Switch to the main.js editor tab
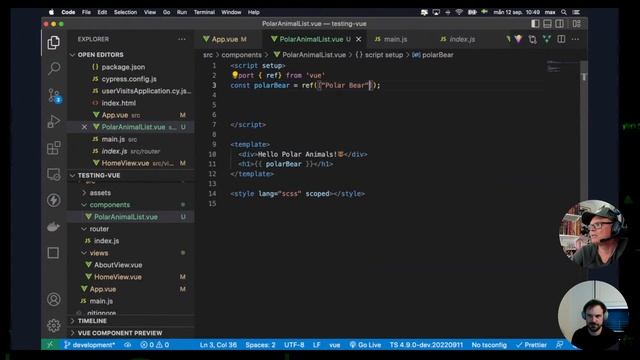Image resolution: width=640 pixels, height=360 pixels. point(395,39)
